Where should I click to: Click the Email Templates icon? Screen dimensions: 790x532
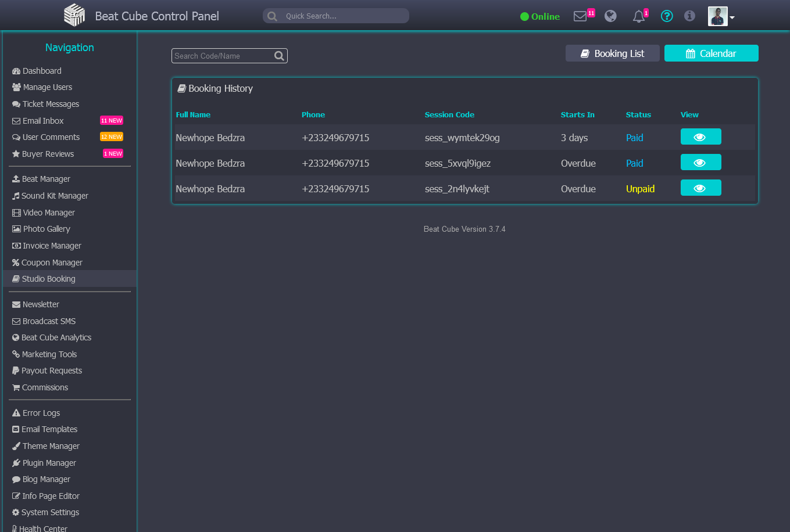click(x=16, y=429)
